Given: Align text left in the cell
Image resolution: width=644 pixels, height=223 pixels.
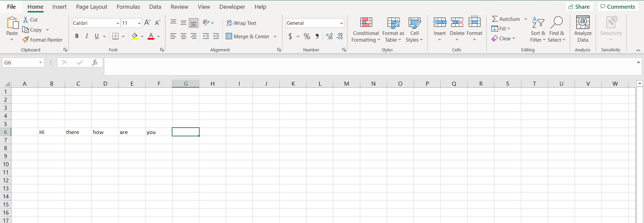Looking at the screenshot, I should tap(173, 36).
